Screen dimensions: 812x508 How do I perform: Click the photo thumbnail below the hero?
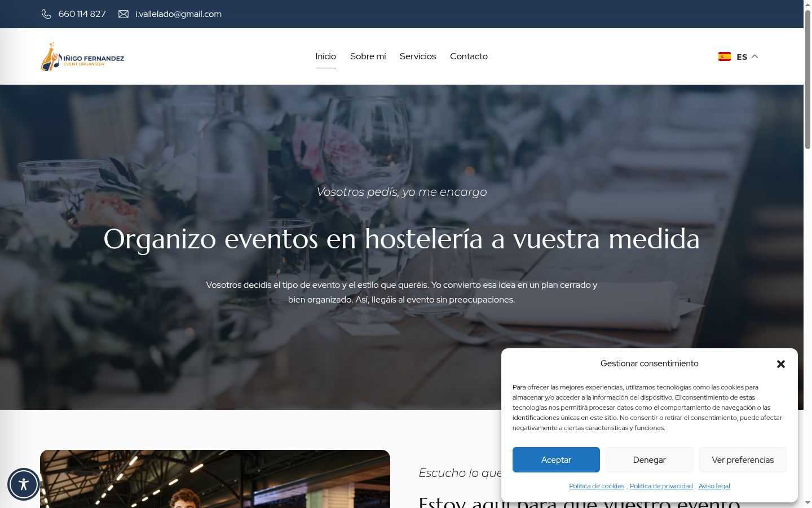[215, 479]
